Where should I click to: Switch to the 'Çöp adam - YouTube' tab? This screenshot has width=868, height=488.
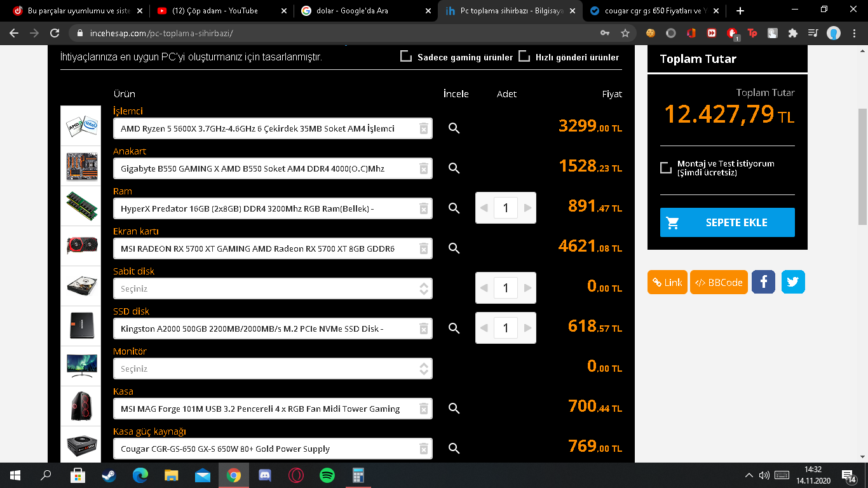pos(221,11)
